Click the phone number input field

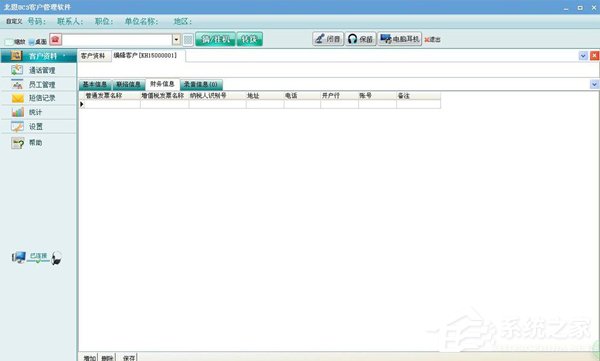point(117,39)
